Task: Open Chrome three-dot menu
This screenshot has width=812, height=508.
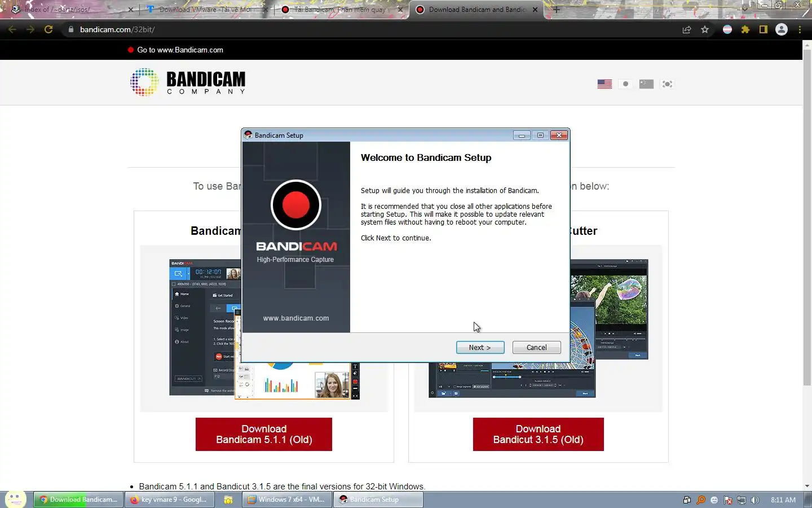Action: click(x=800, y=29)
